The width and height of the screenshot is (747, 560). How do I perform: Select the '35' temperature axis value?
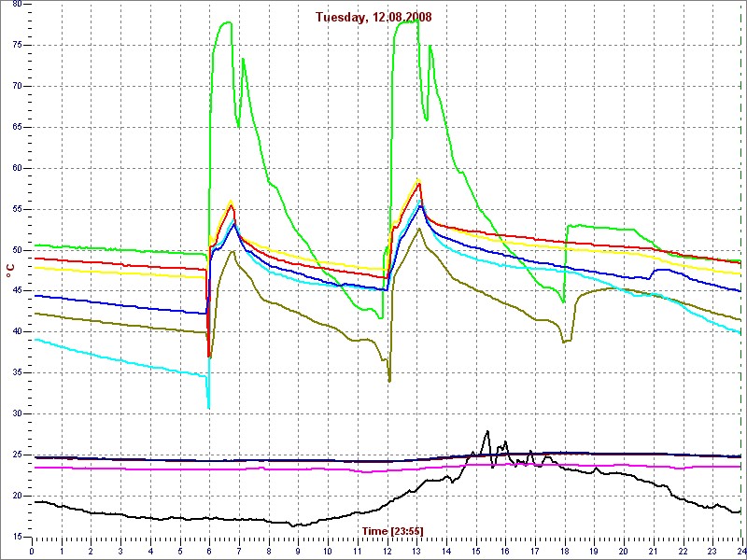[x=17, y=372]
